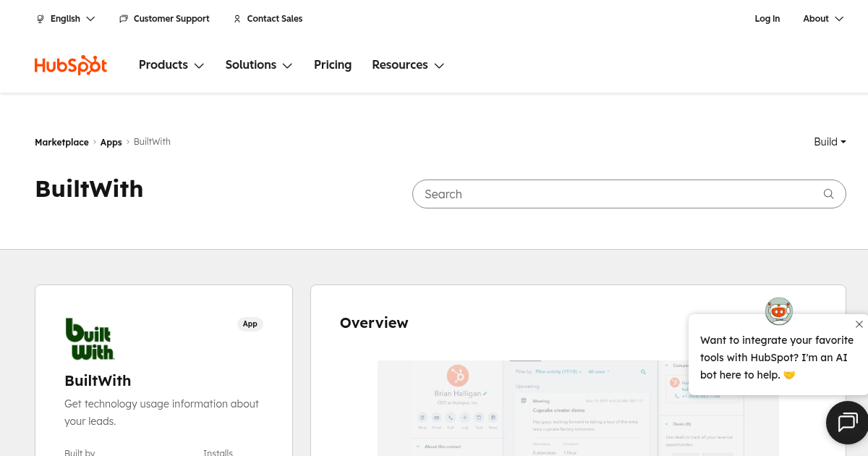868x456 pixels.
Task: Click the HubSpot logo
Action: (71, 65)
